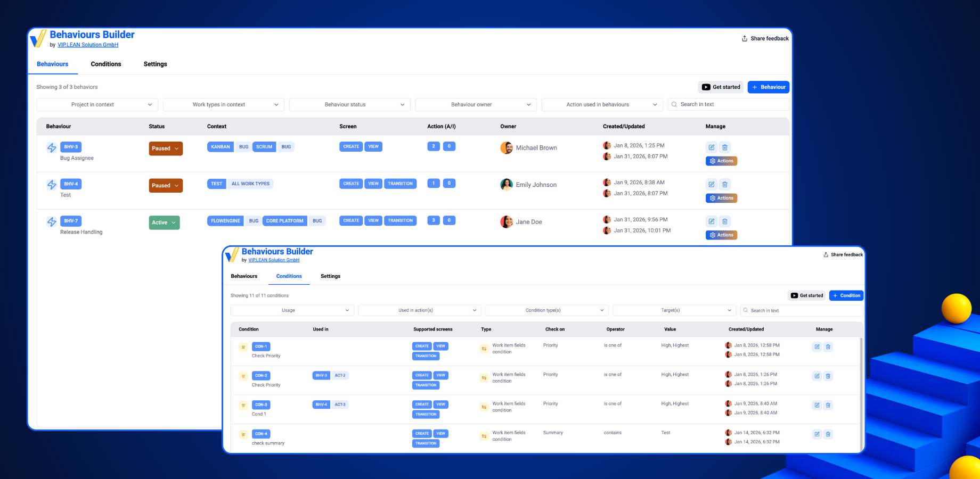Switch to the Conditions tab
The height and width of the screenshot is (479, 980).
point(106,64)
